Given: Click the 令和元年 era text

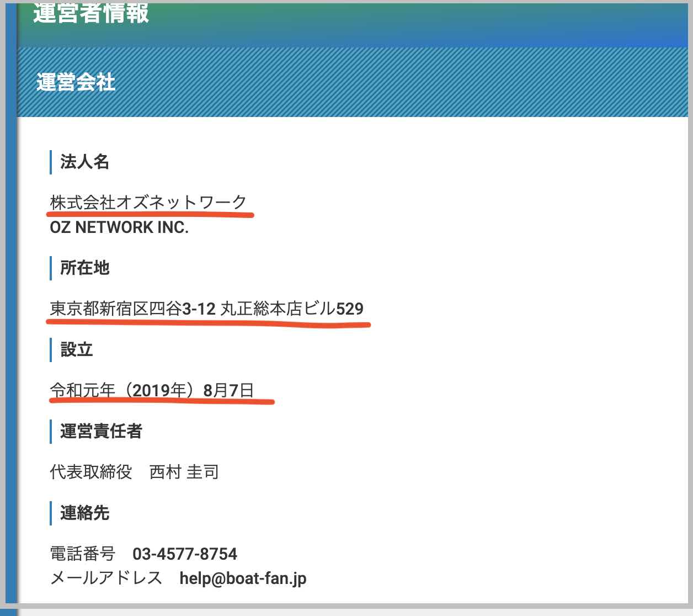Looking at the screenshot, I should [x=82, y=390].
